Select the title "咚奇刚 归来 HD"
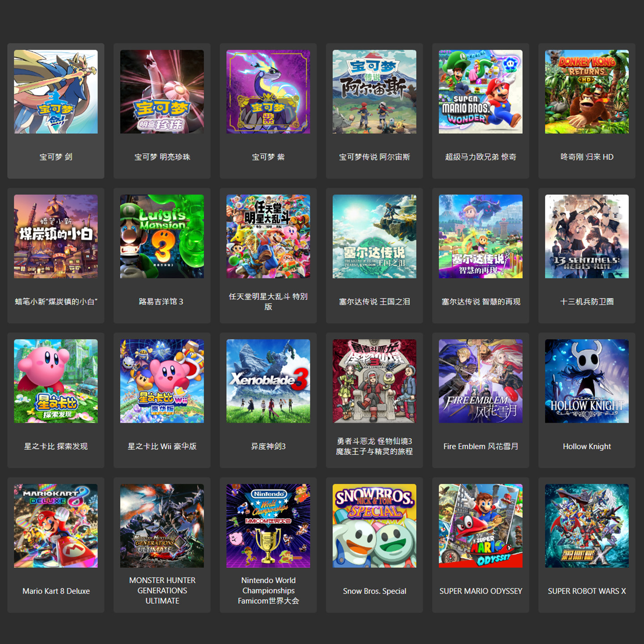The width and height of the screenshot is (644, 644). (x=587, y=157)
